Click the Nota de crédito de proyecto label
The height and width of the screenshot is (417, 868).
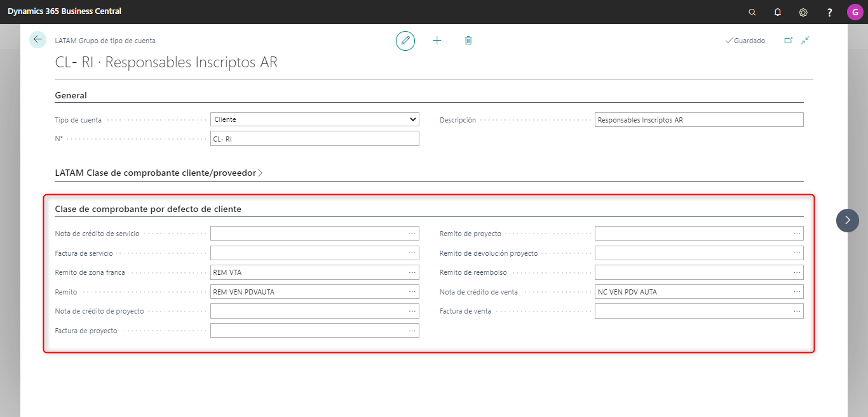click(99, 312)
